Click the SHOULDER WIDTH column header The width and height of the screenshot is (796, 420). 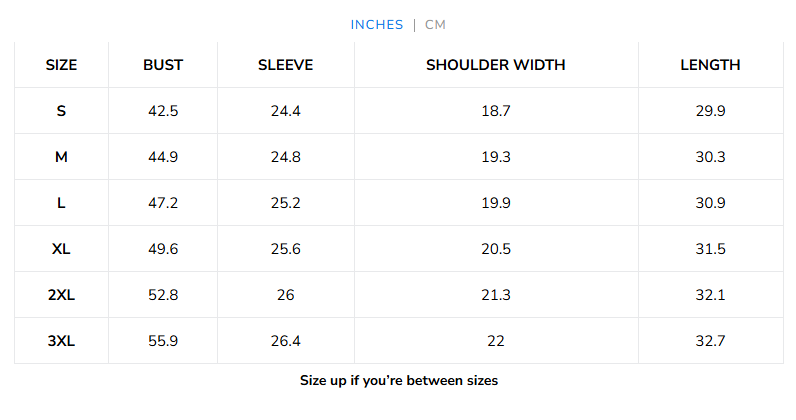[496, 65]
